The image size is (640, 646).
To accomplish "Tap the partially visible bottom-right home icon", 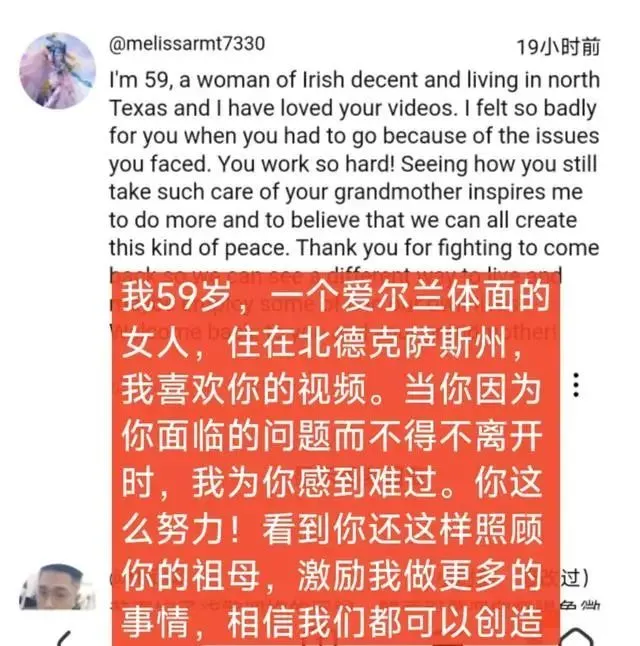I will [576, 637].
